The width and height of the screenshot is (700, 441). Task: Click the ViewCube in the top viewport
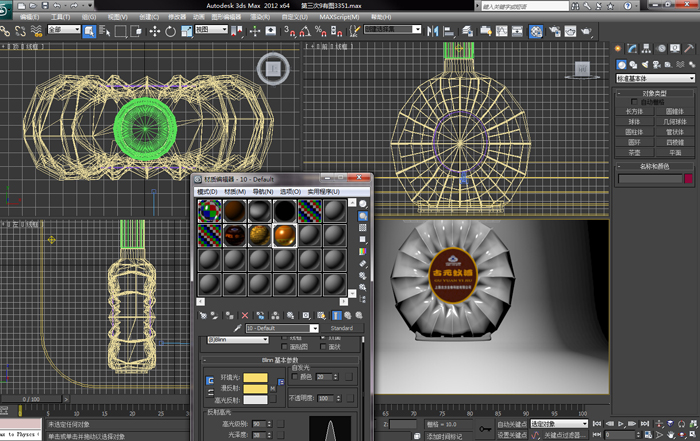pos(271,67)
